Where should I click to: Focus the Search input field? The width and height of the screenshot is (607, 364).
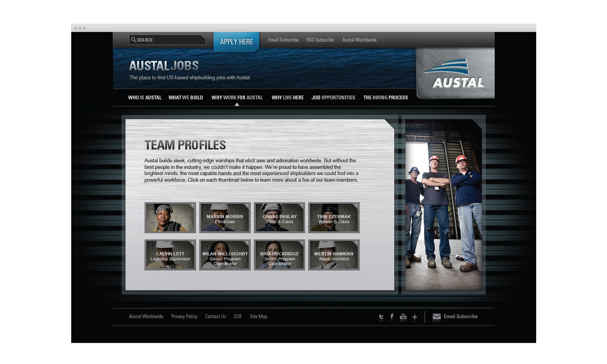click(x=168, y=40)
